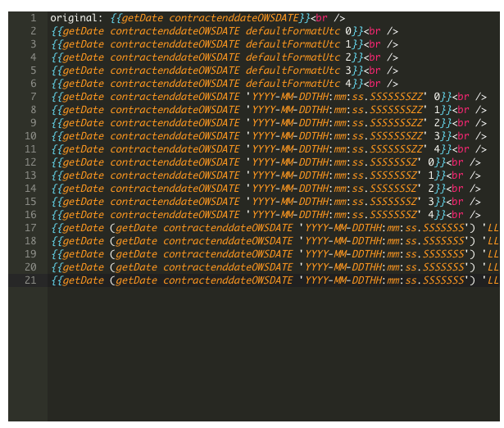Image resolution: width=504 pixels, height=428 pixels.
Task: Click 'getDate' on line 4
Action: coord(84,57)
